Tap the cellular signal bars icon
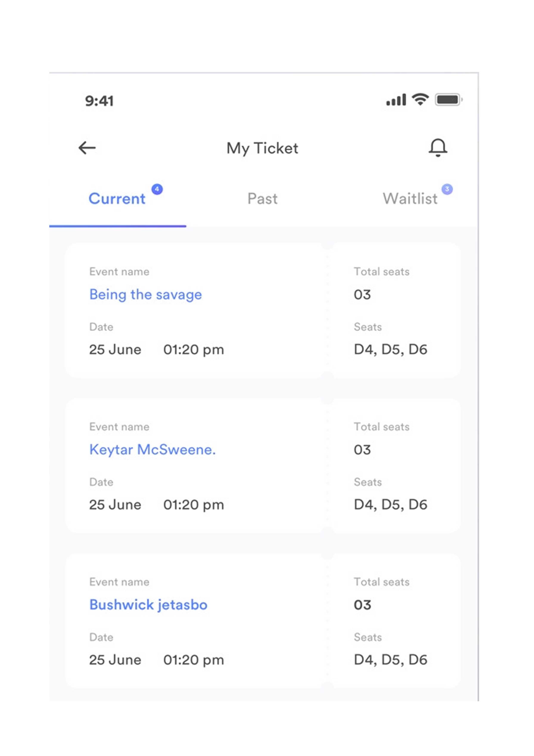 pyautogui.click(x=396, y=100)
